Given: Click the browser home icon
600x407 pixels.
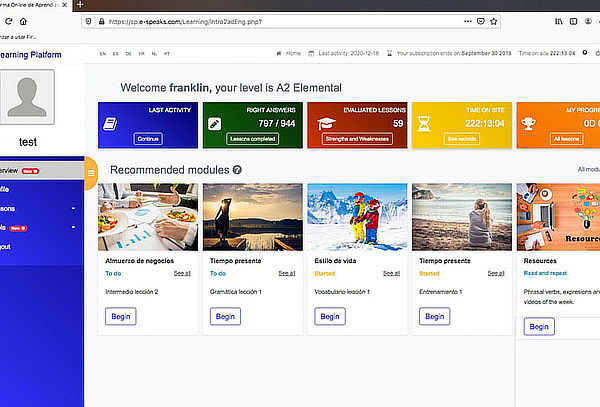Looking at the screenshot, I should (x=22, y=20).
